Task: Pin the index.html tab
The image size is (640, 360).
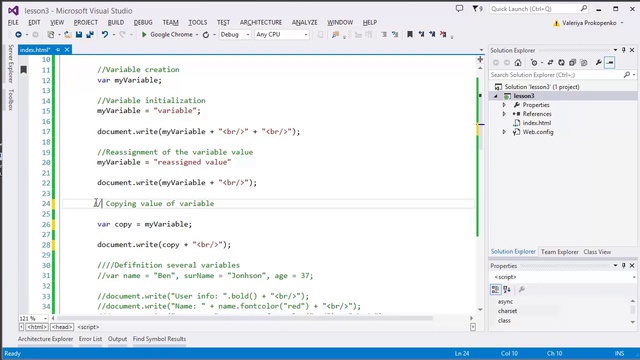Action: (58, 50)
